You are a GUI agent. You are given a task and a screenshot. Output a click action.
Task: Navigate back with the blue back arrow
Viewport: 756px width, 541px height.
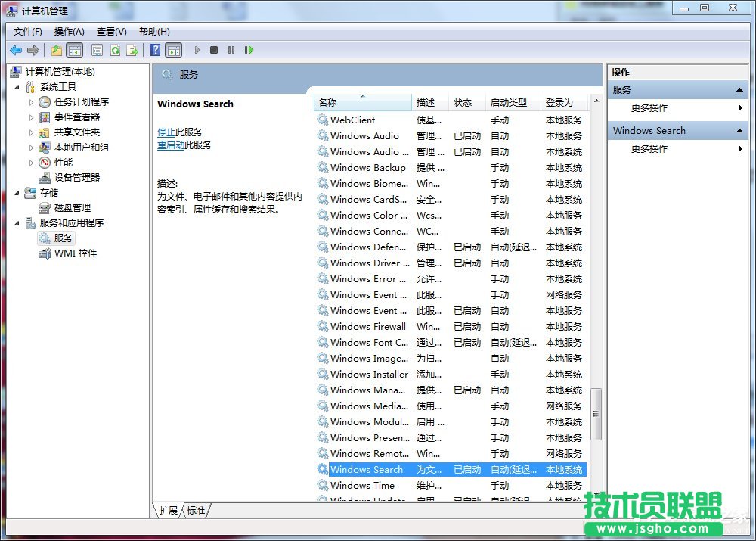point(16,49)
